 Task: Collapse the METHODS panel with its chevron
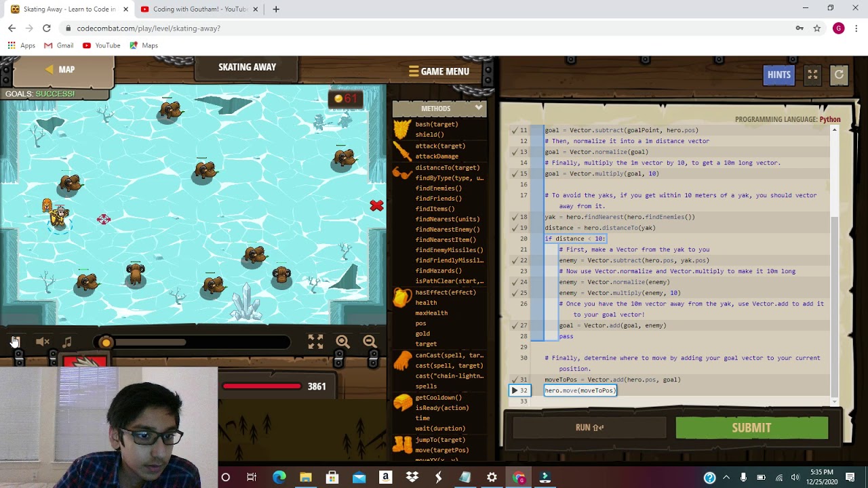click(479, 108)
